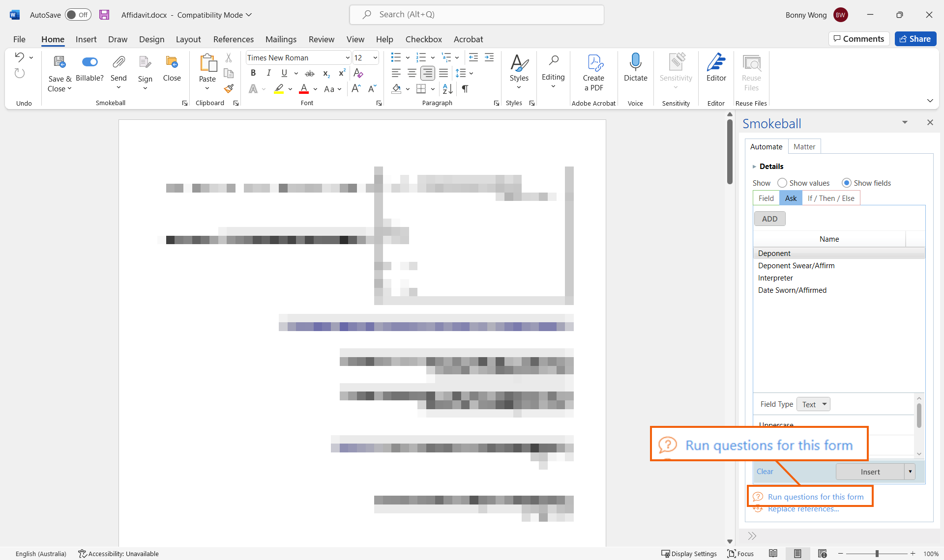Open the Field Type Text dropdown
The width and height of the screenshot is (944, 560).
click(813, 404)
